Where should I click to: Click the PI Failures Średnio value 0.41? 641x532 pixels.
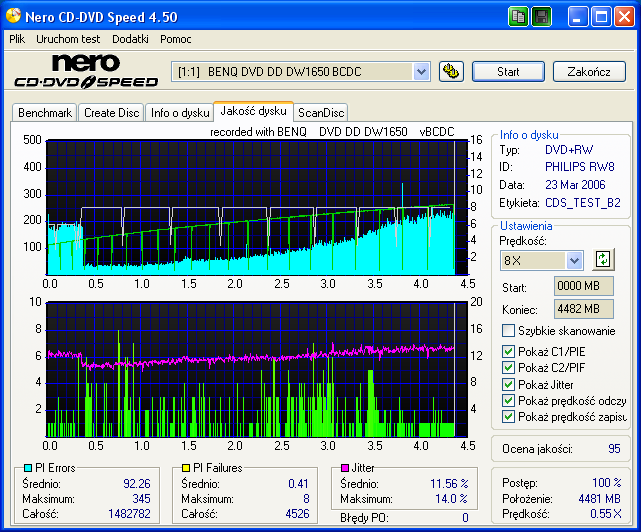click(x=298, y=484)
